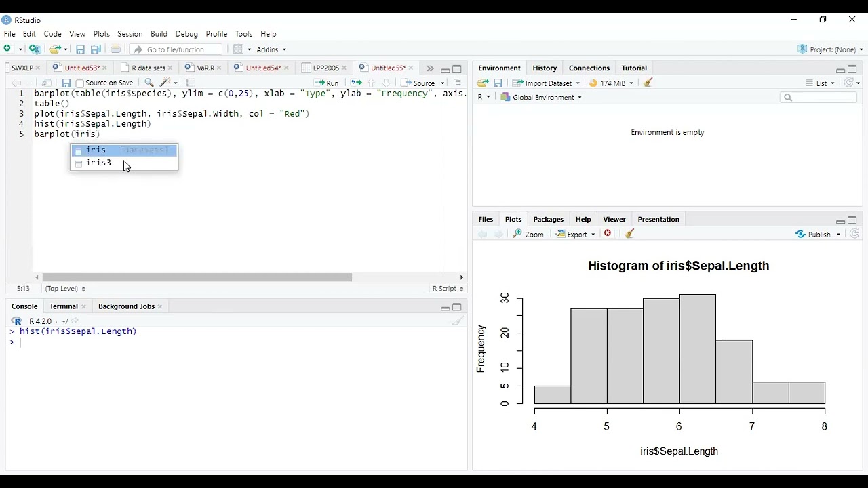This screenshot has width=868, height=488.
Task: Select iris3 autocomplete suggestion
Action: 124,163
